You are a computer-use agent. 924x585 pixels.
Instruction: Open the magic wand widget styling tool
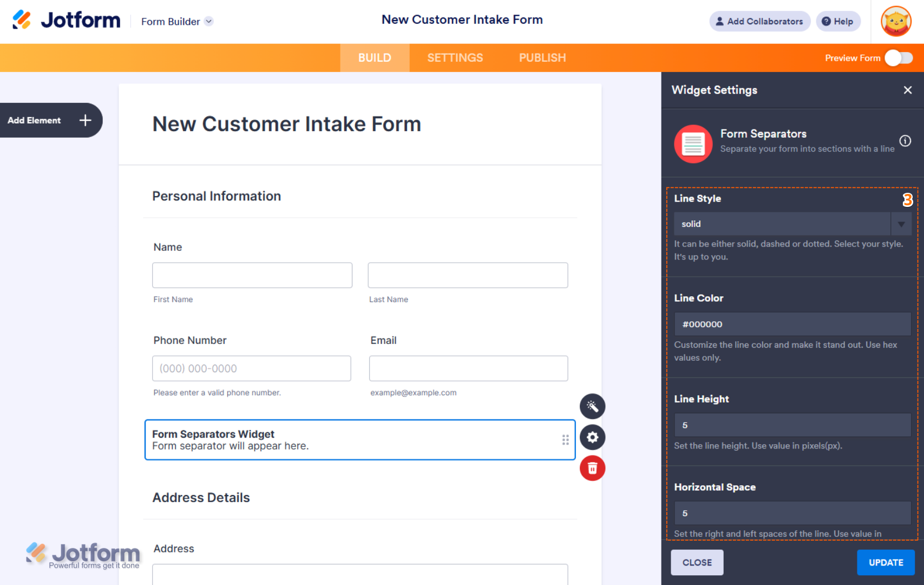[x=592, y=406]
